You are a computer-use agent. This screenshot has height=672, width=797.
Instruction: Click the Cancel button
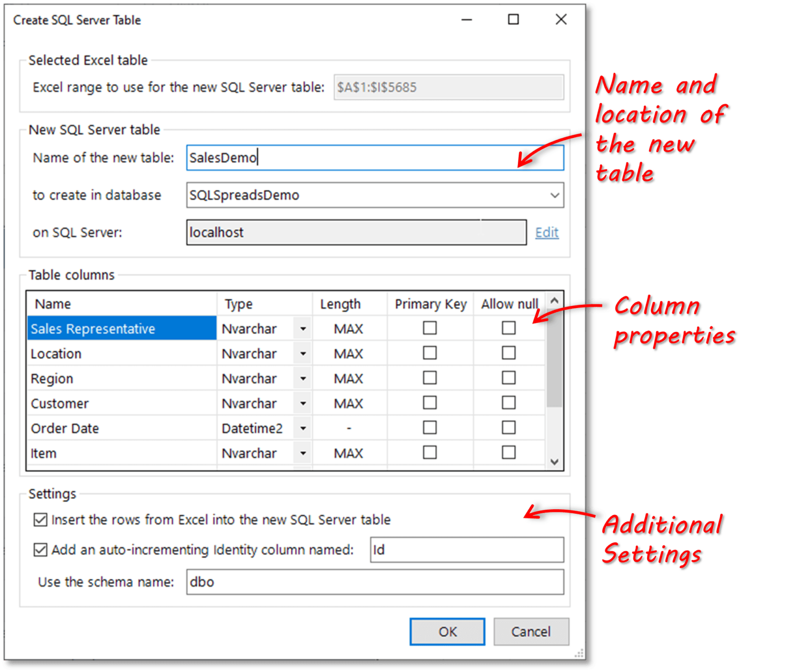point(531,632)
